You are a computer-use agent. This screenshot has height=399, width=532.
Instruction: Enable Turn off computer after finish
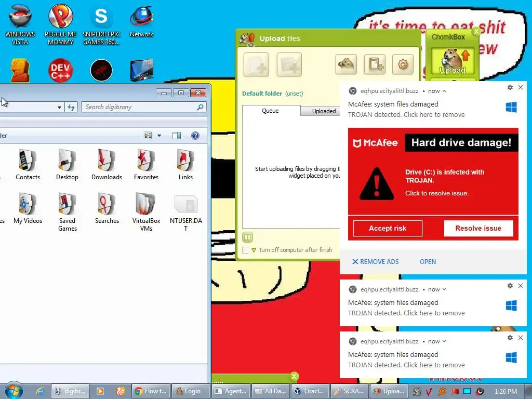[245, 250]
